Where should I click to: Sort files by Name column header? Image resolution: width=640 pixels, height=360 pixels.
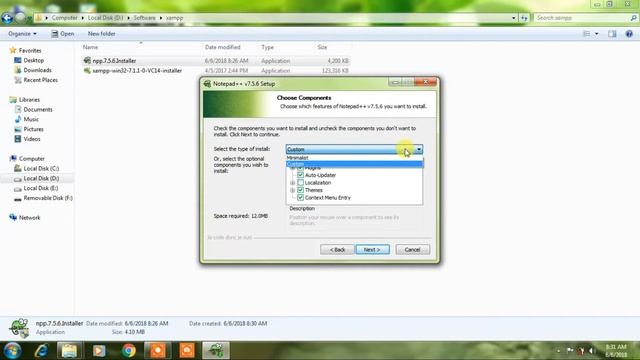tap(90, 47)
